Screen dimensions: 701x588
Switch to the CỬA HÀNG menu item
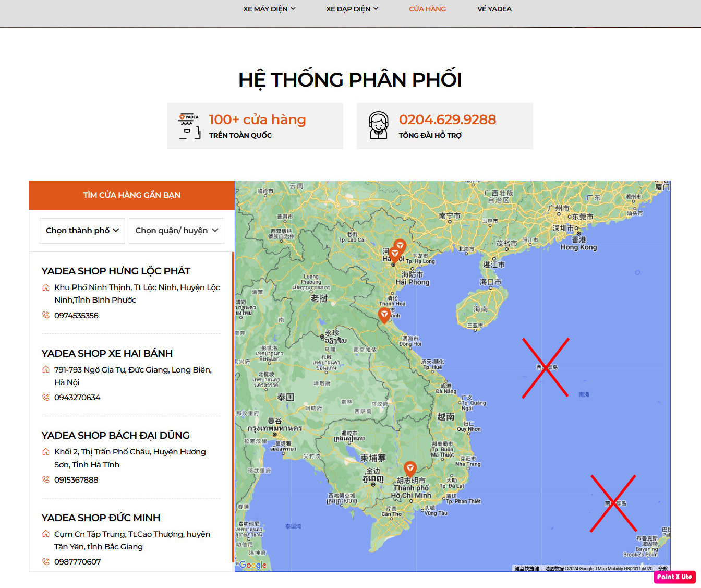click(x=427, y=8)
